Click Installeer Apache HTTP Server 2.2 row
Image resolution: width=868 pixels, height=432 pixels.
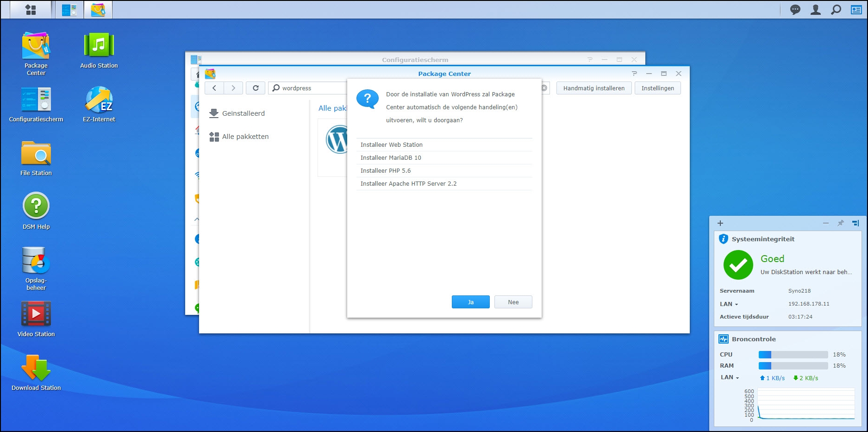click(x=444, y=184)
